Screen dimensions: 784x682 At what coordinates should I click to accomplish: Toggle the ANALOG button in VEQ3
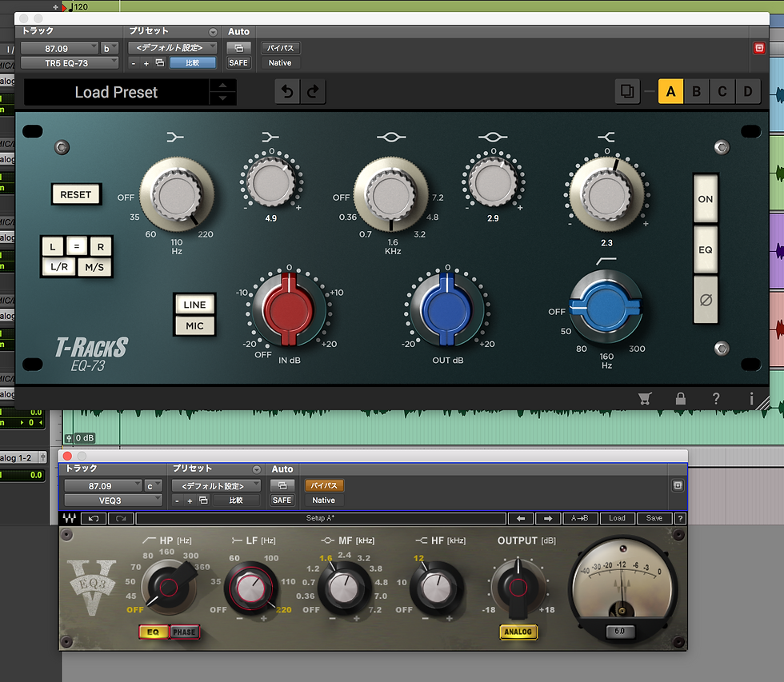pyautogui.click(x=518, y=632)
